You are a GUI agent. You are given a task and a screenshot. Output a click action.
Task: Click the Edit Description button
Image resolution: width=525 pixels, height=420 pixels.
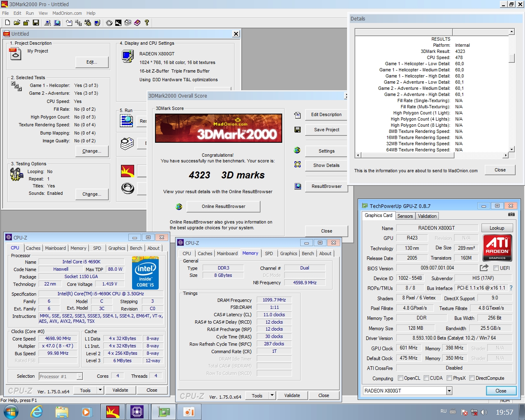pos(326,114)
